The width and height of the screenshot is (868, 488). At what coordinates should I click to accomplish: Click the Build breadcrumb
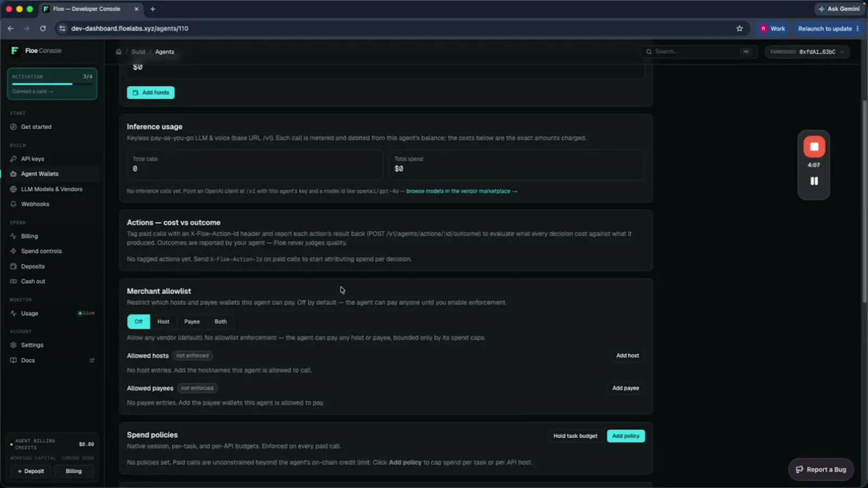click(138, 52)
